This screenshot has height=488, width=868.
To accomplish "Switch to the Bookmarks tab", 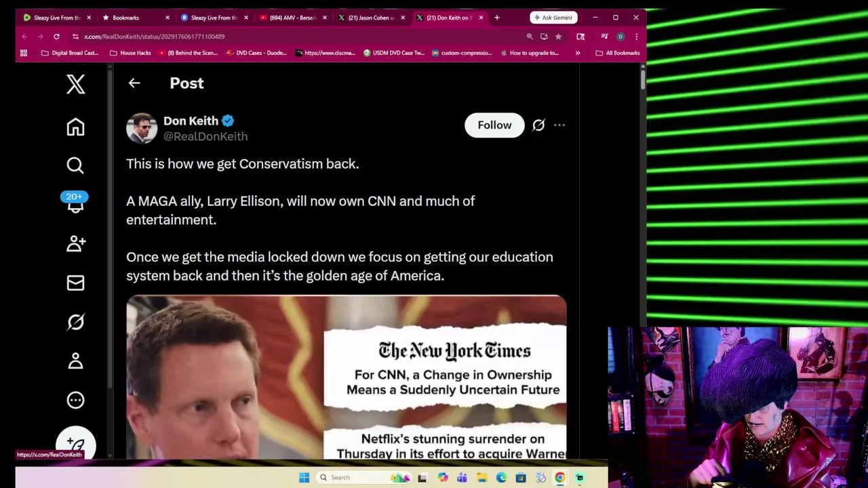I will pyautogui.click(x=136, y=18).
